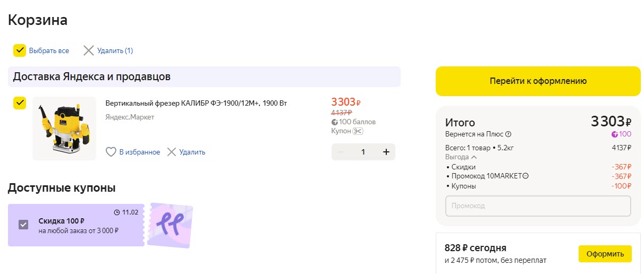
Task: Uncheck the Скидка 100 ₽ coupon checkbox
Action: (x=23, y=225)
